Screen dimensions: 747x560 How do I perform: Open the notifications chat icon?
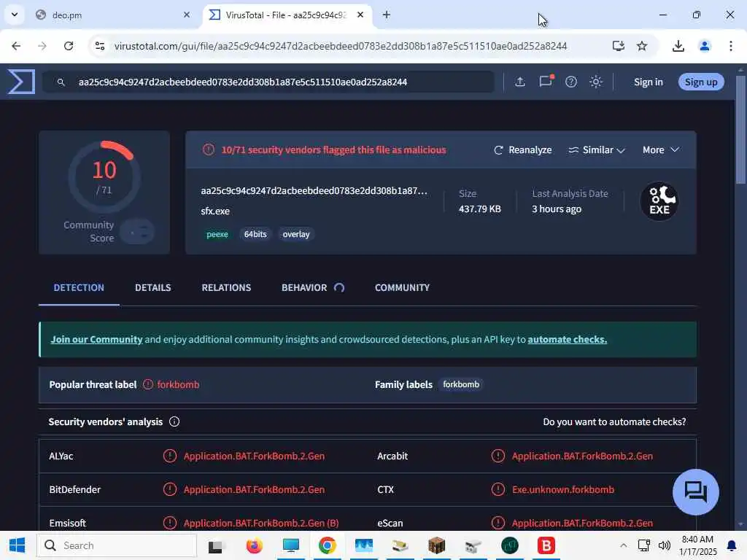[x=546, y=82]
